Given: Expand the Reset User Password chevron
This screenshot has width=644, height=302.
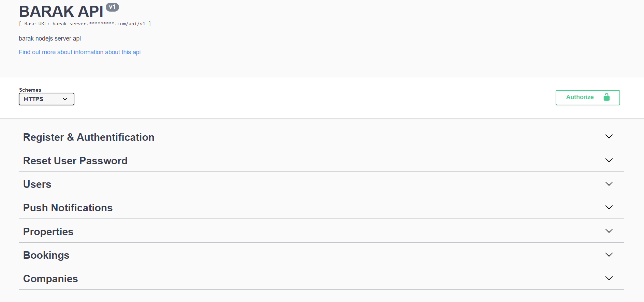Looking at the screenshot, I should click(x=609, y=160).
